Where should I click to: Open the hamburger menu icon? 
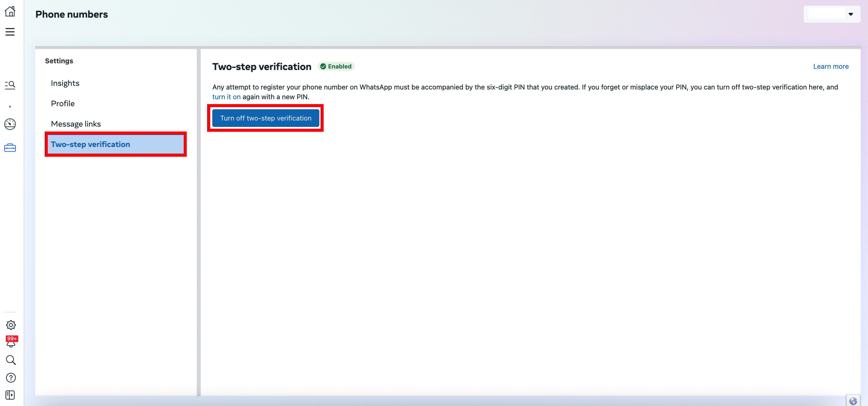point(10,32)
